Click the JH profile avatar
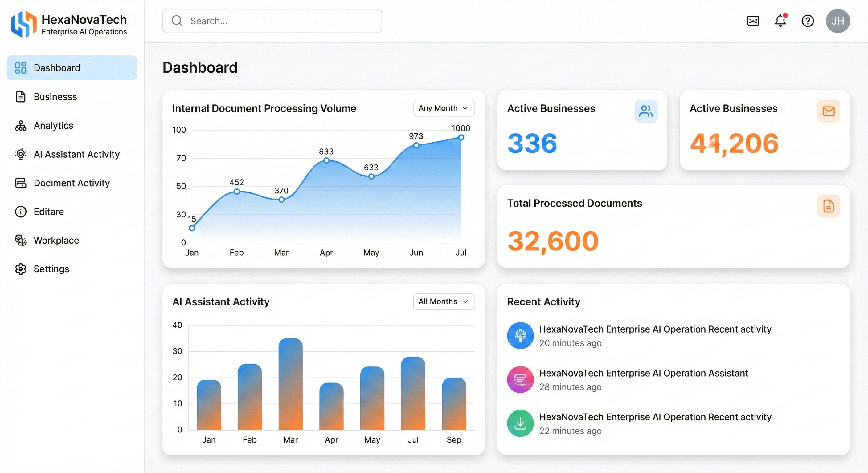868x473 pixels. point(838,21)
